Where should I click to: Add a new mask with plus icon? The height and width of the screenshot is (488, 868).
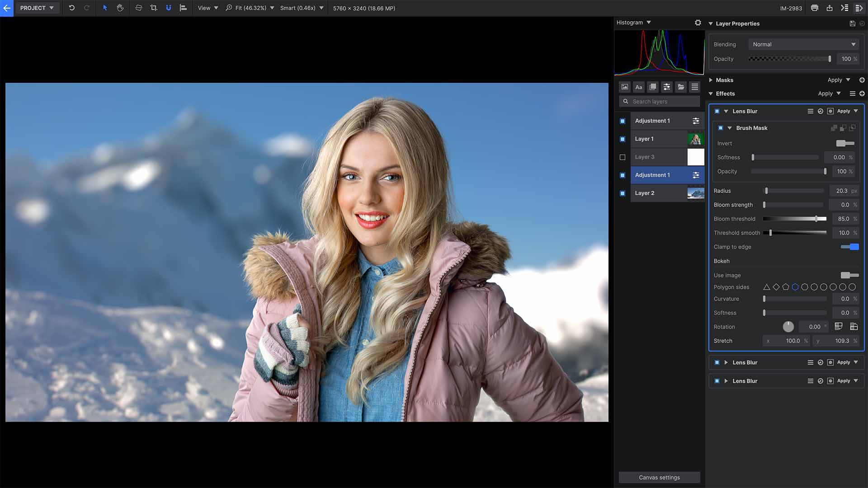pos(862,80)
